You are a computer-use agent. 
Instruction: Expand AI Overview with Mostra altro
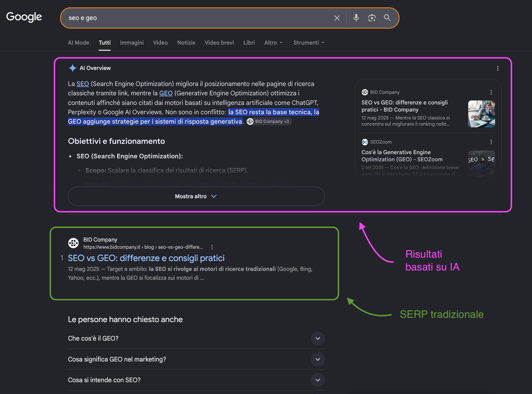tap(196, 196)
